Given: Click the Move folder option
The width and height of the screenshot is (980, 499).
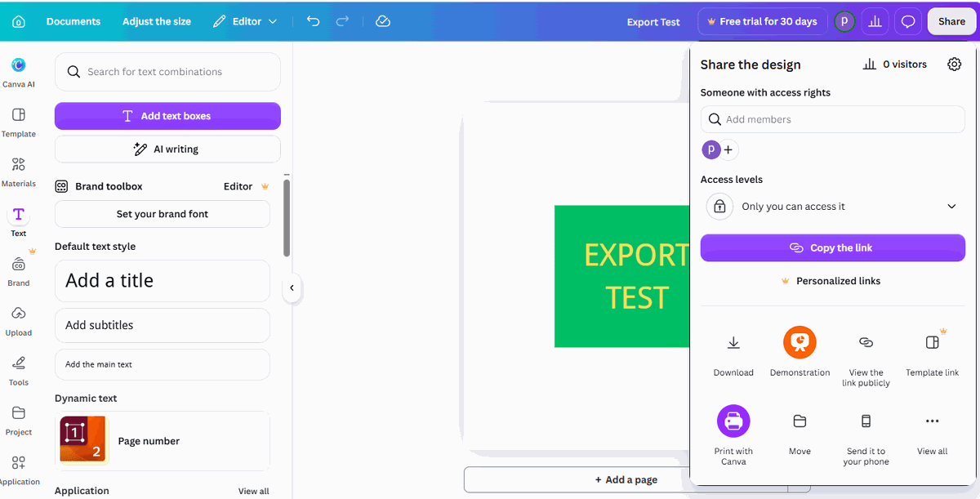Looking at the screenshot, I should 800,431.
